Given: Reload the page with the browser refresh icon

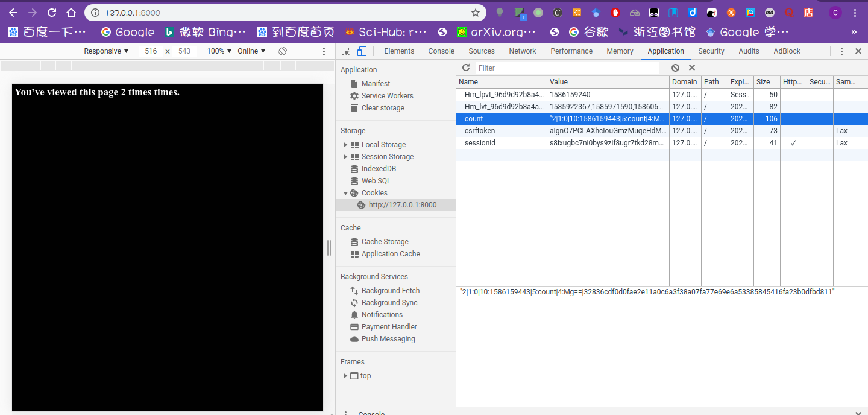Looking at the screenshot, I should (x=52, y=12).
